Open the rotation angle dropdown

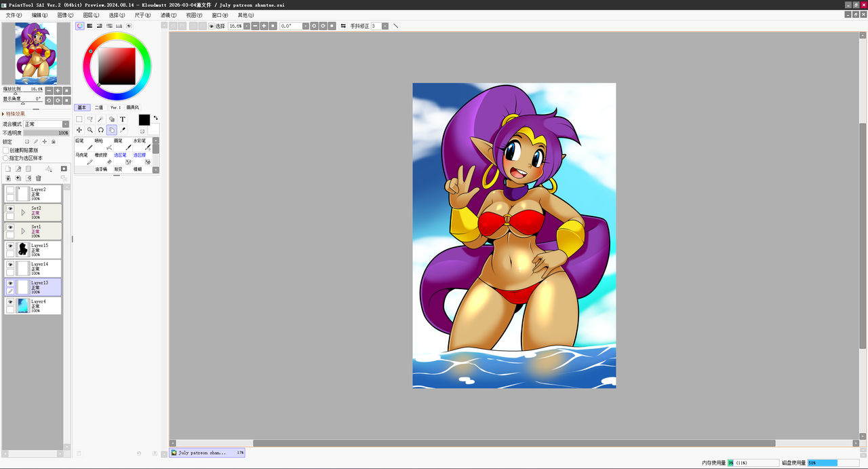(x=306, y=26)
